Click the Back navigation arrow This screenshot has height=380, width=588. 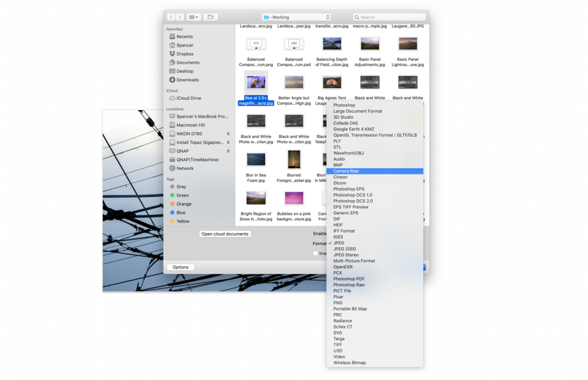[171, 17]
